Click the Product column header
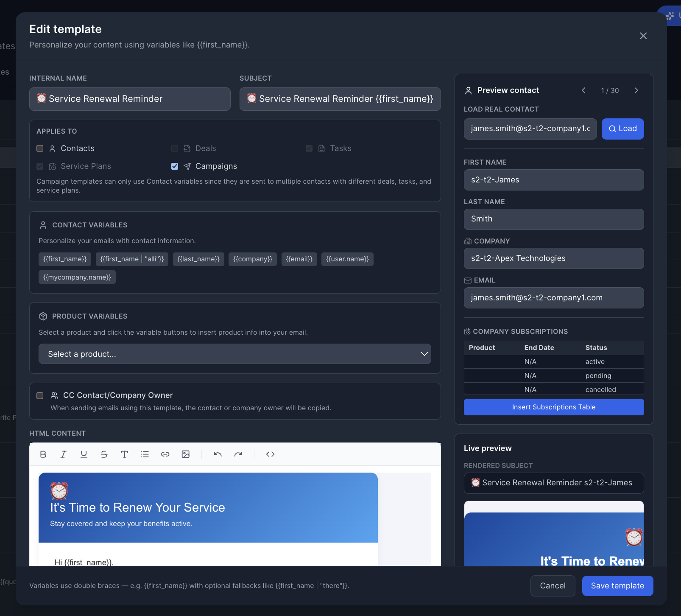The height and width of the screenshot is (616, 681). (482, 348)
